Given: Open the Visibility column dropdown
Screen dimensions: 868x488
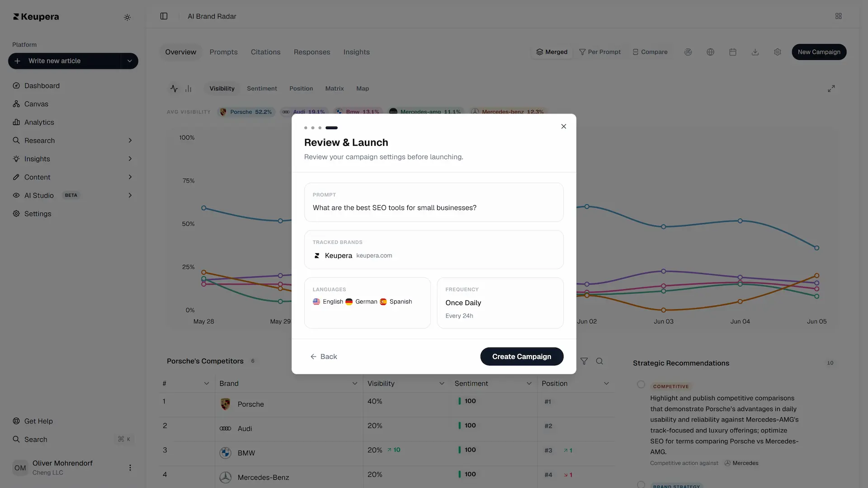Looking at the screenshot, I should 442,384.
